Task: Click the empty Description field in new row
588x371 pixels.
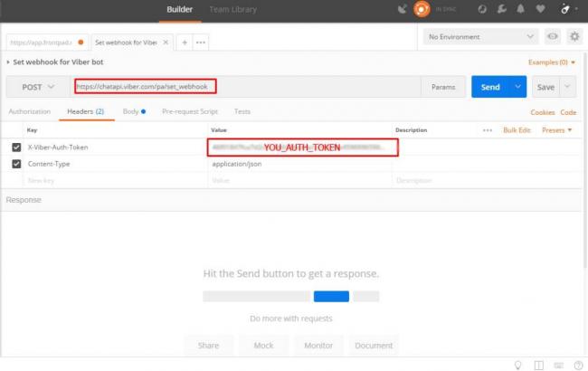Action: pos(487,180)
